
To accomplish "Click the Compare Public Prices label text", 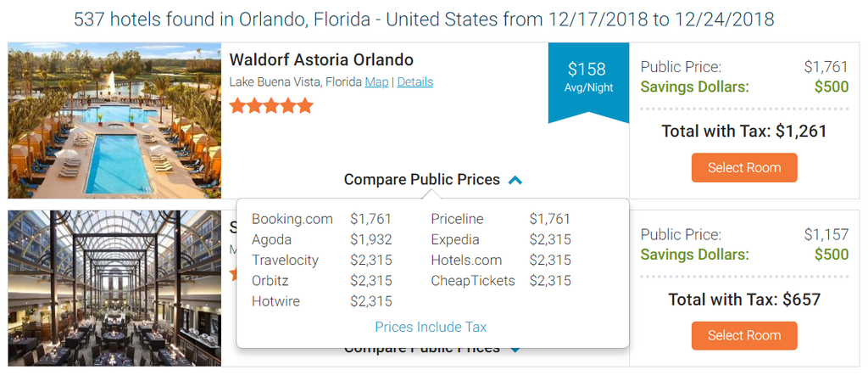I will tap(421, 180).
